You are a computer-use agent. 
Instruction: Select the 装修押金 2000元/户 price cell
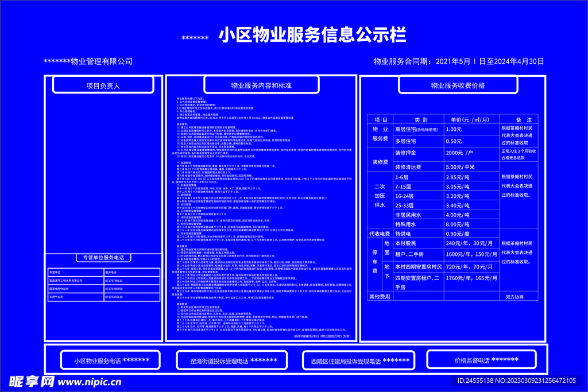(x=471, y=153)
